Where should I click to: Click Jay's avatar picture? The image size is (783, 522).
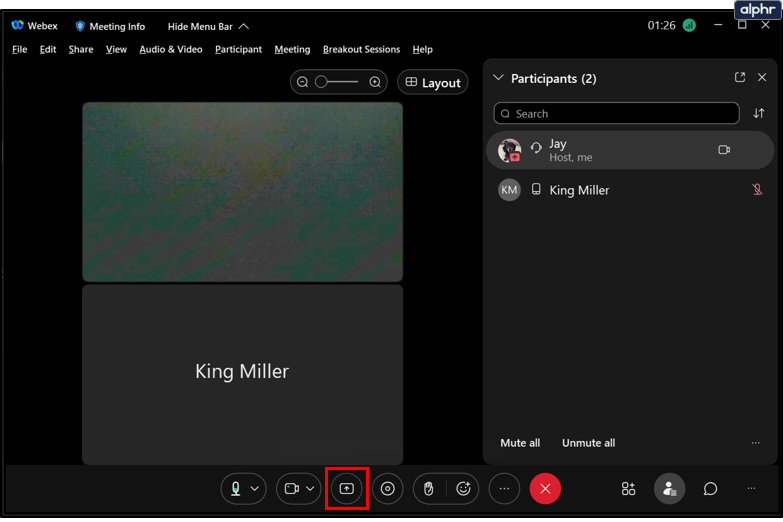509,150
